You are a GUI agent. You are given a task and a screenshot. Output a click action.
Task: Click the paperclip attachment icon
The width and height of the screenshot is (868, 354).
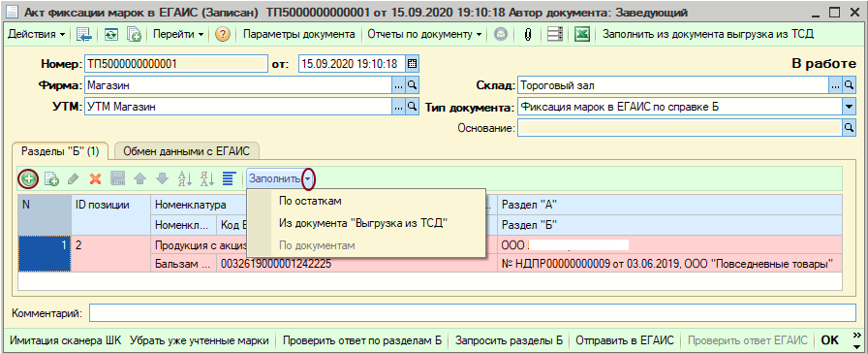pyautogui.click(x=528, y=34)
